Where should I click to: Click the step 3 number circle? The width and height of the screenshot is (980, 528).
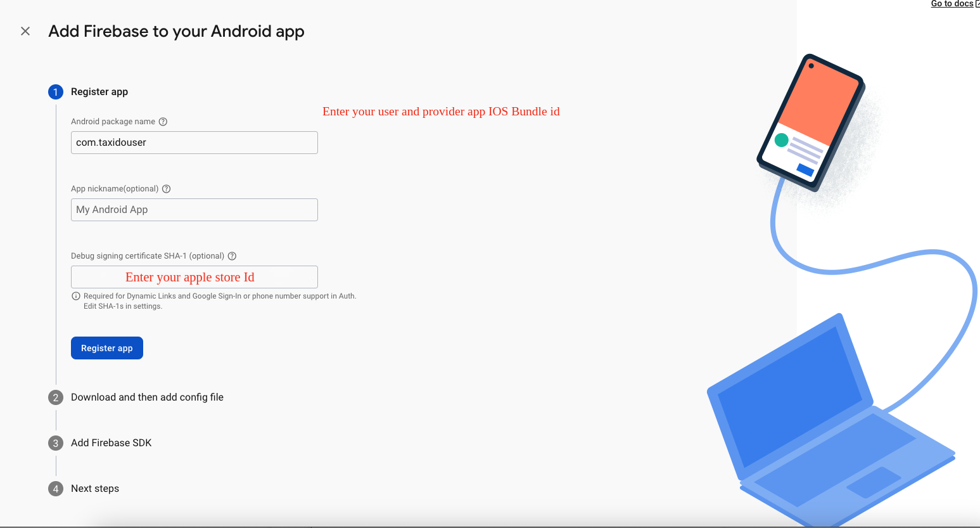coord(56,443)
